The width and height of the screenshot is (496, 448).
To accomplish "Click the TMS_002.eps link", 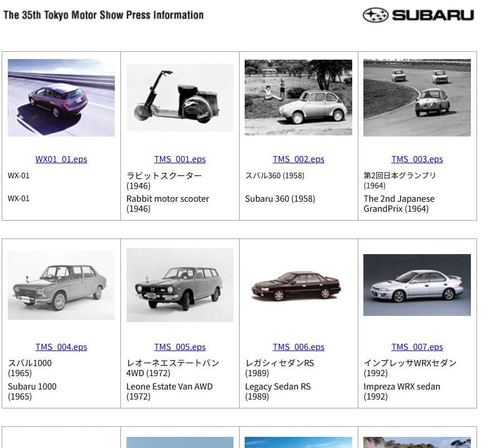I will pyautogui.click(x=298, y=159).
